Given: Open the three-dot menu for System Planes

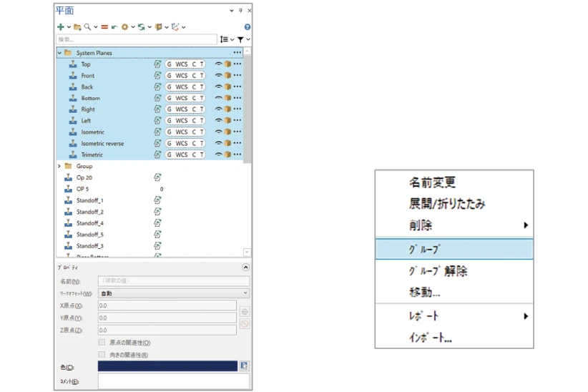Looking at the screenshot, I should click(237, 53).
